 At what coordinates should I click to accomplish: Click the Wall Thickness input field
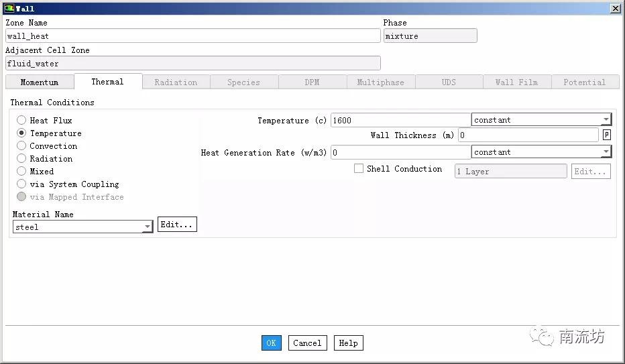click(528, 135)
